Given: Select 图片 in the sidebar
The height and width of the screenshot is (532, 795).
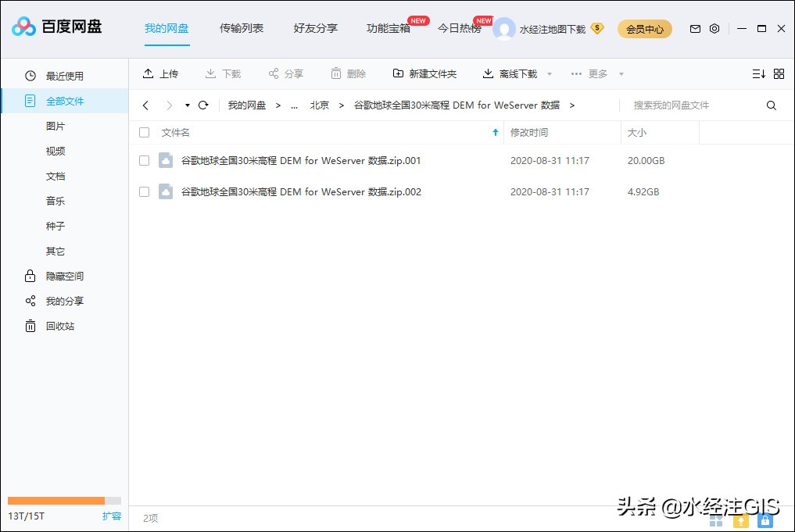Looking at the screenshot, I should pos(56,126).
